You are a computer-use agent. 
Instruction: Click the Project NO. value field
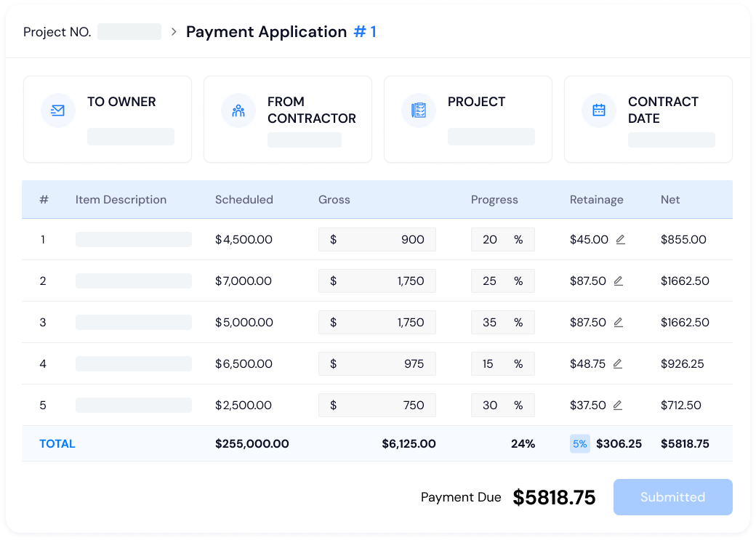tap(129, 31)
